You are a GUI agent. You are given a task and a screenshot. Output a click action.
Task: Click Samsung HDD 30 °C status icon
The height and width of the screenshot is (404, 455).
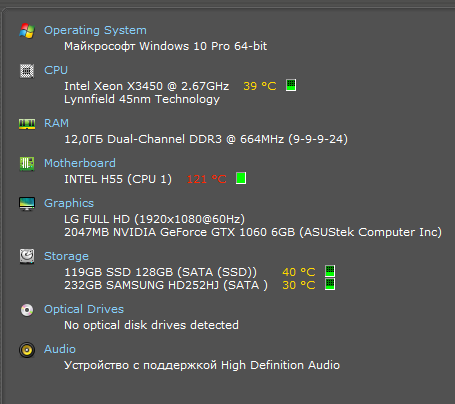point(330,284)
